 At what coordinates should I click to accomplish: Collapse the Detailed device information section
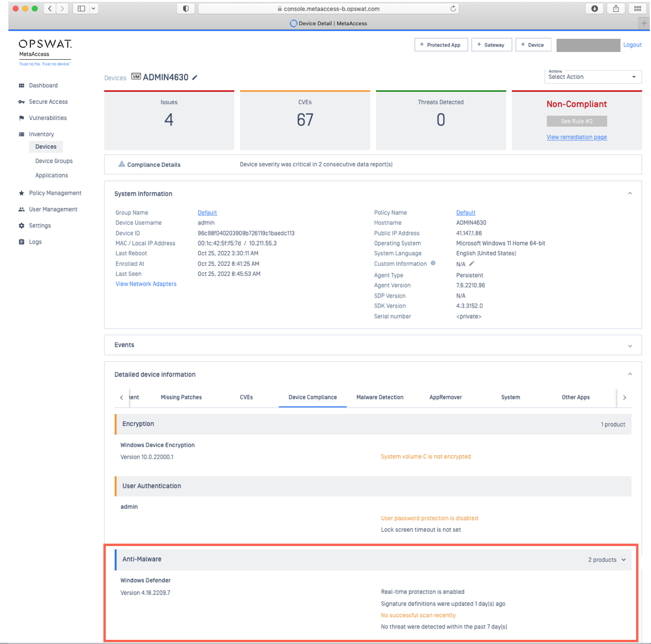pyautogui.click(x=630, y=375)
